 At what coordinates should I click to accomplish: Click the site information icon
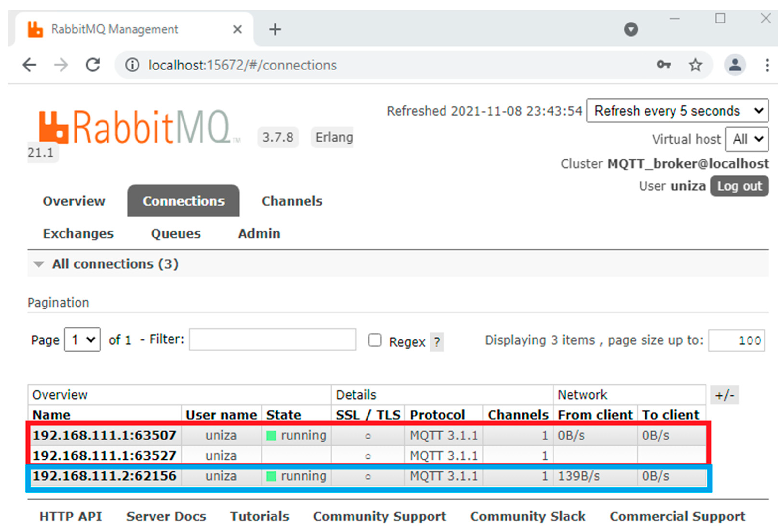[x=132, y=65]
